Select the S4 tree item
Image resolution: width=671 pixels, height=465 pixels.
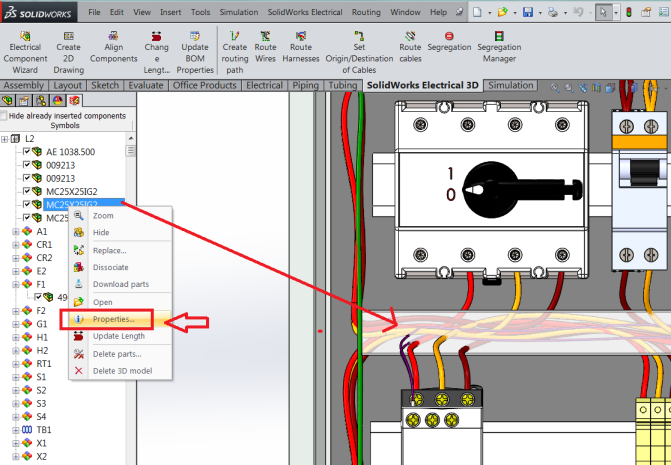(41, 417)
